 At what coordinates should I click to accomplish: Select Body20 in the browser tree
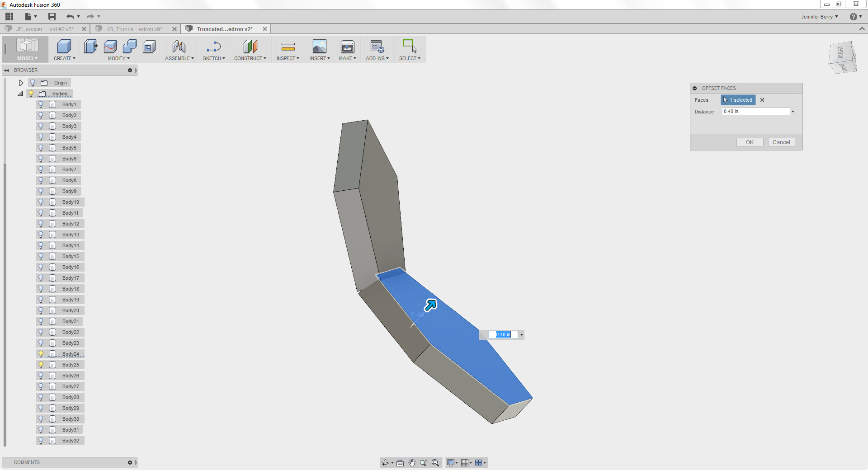tap(71, 310)
